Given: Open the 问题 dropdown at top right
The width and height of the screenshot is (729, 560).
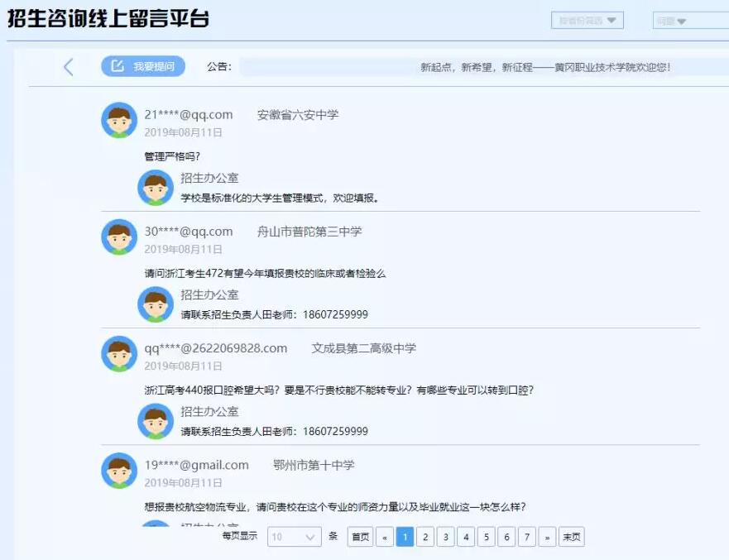Looking at the screenshot, I should point(691,21).
